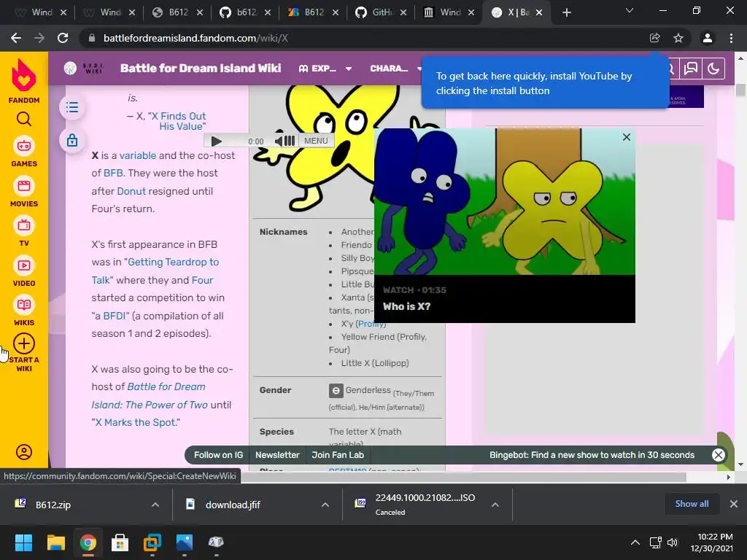
Task: Switch to the b612 GitHub tab
Action: coord(245,12)
